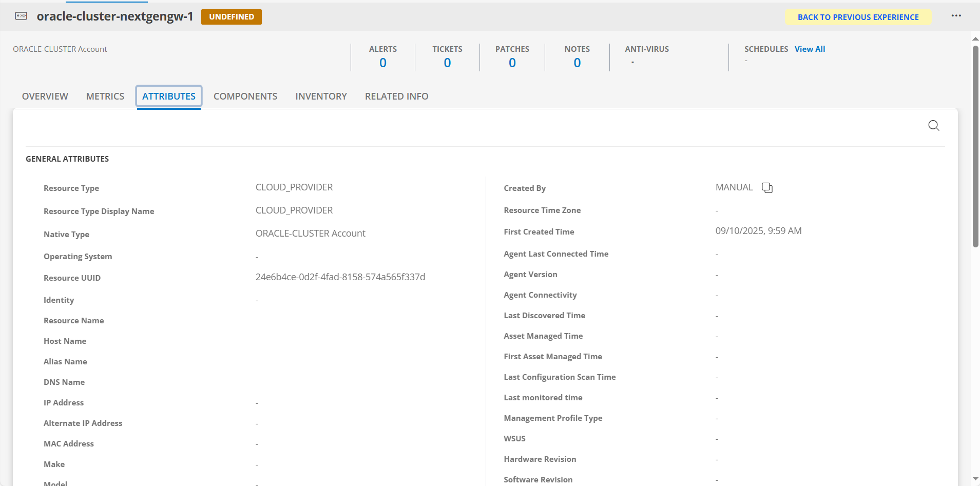This screenshot has height=486, width=980.
Task: Open the Patches count of 0
Action: [x=512, y=63]
